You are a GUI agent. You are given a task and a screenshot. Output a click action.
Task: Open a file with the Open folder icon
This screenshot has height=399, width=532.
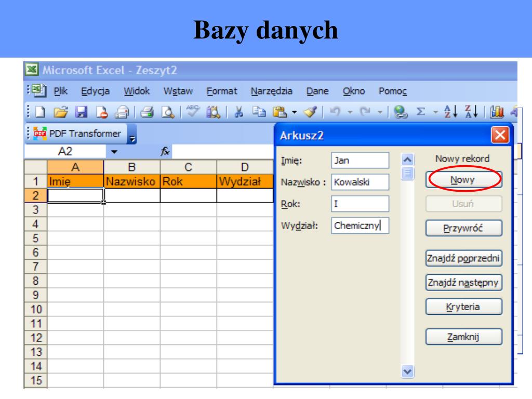(60, 112)
